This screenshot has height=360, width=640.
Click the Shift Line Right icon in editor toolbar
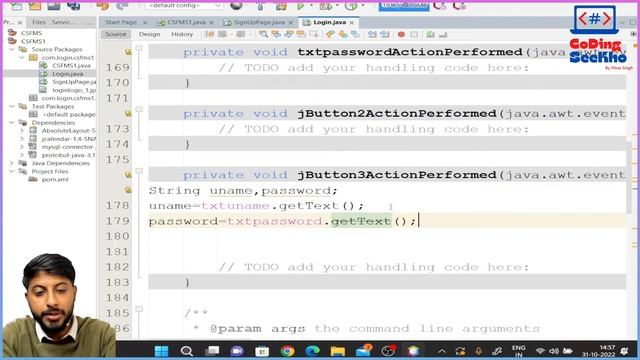point(385,35)
